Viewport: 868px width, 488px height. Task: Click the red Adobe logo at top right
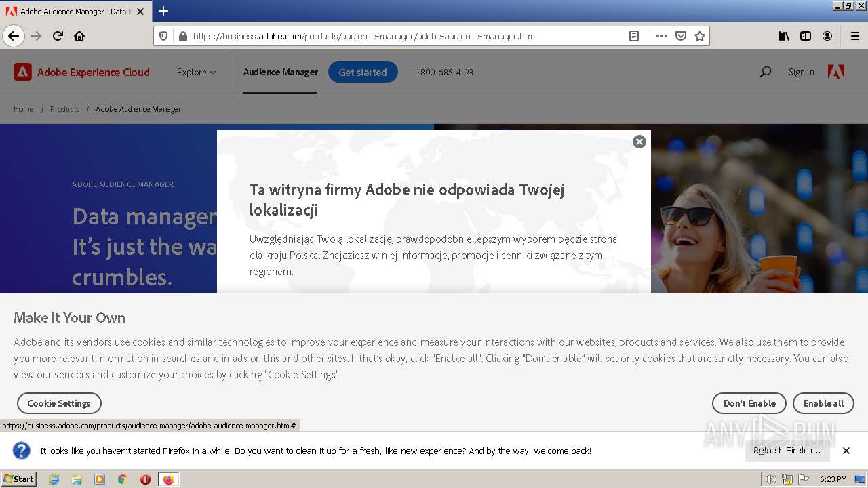[836, 72]
